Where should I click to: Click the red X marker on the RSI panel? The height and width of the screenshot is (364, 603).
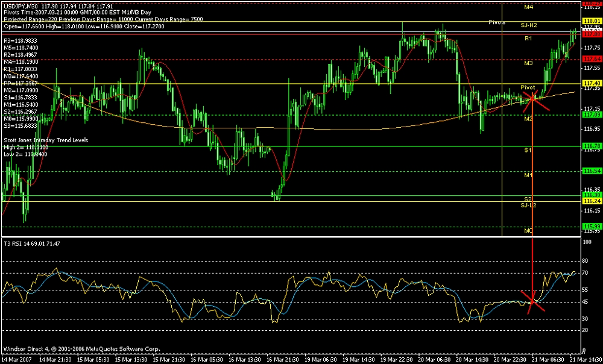click(534, 300)
